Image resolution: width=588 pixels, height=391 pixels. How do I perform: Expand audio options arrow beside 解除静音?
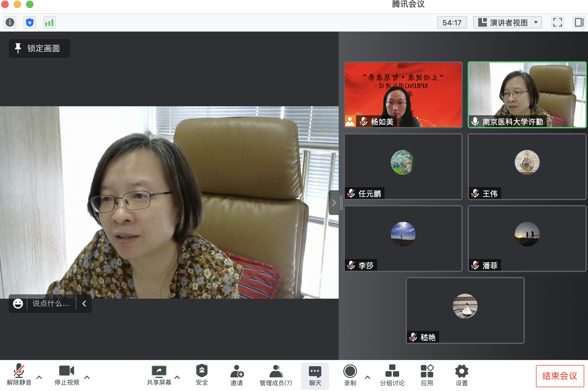click(x=39, y=377)
